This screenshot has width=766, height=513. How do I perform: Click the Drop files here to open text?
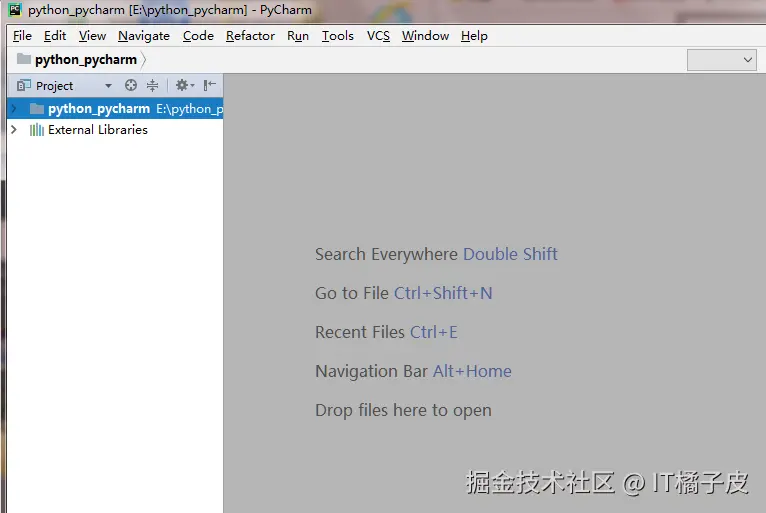point(403,410)
